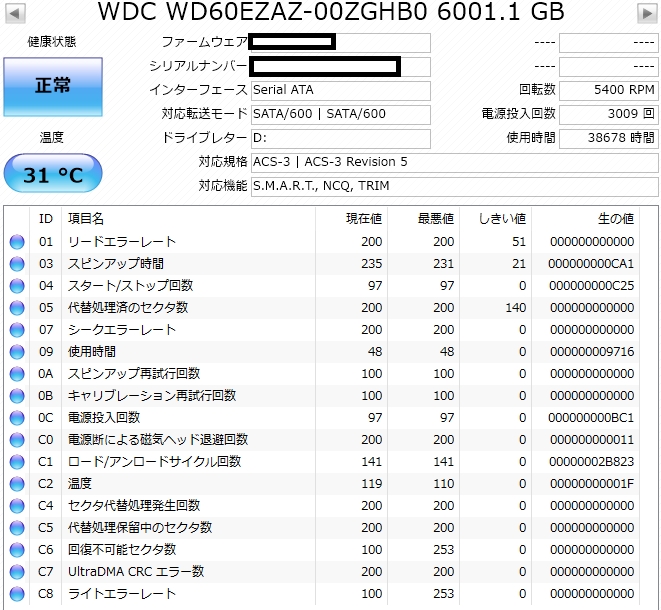Click the 38678 時間 power-on hours field
This screenshot has width=661, height=610.
coord(608,138)
